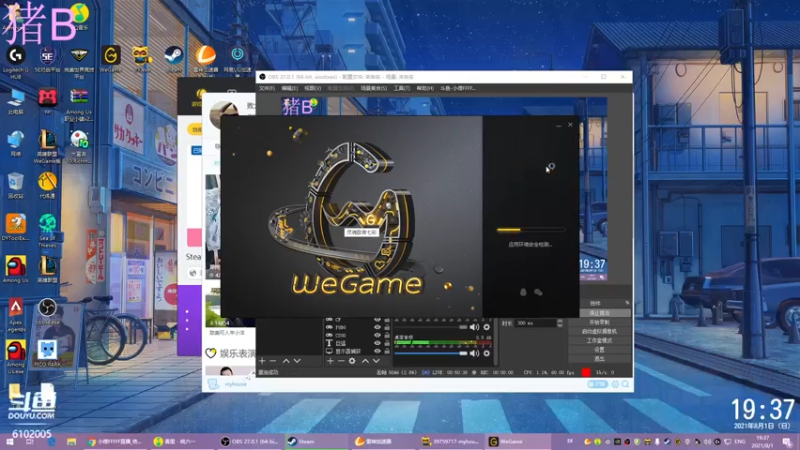Add a new source in OBS
800x450 pixels.
[330, 361]
